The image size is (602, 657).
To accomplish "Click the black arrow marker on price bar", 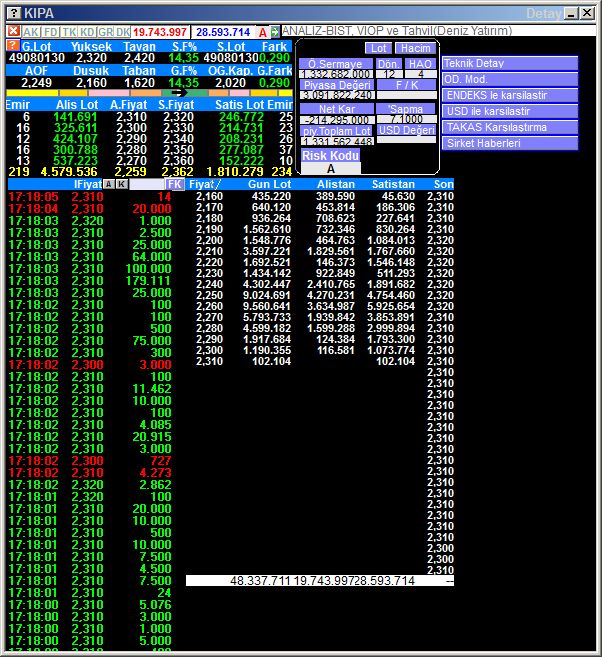I will (x=179, y=93).
